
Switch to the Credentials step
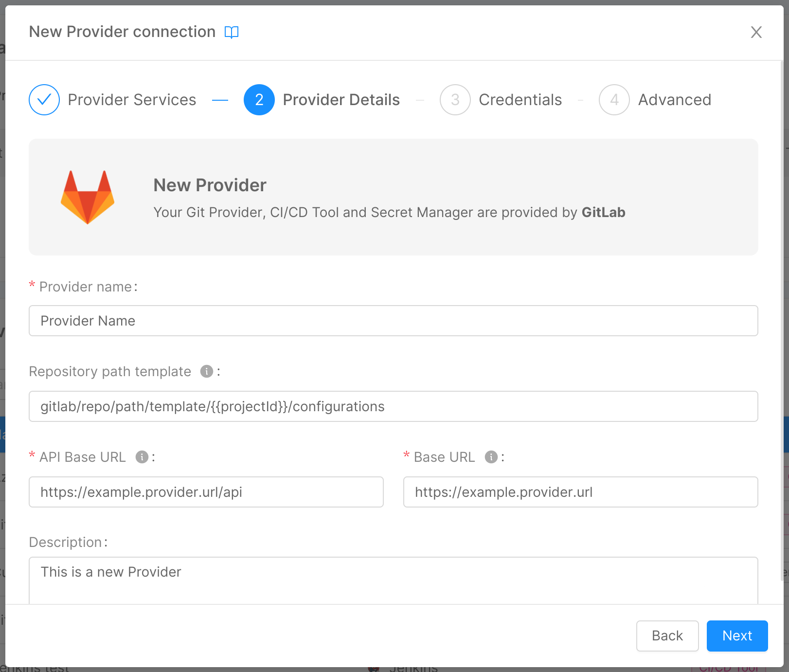520,100
